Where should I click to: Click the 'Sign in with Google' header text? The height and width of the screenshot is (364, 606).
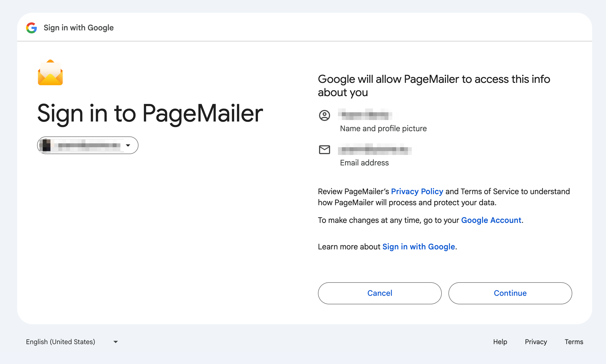[x=79, y=28]
